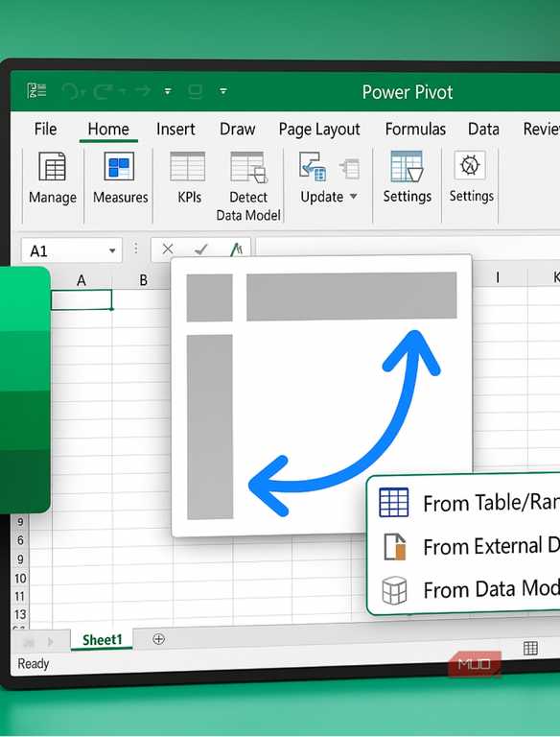Viewport: 560px width, 737px height.
Task: Choose From Data Model option
Action: click(469, 590)
